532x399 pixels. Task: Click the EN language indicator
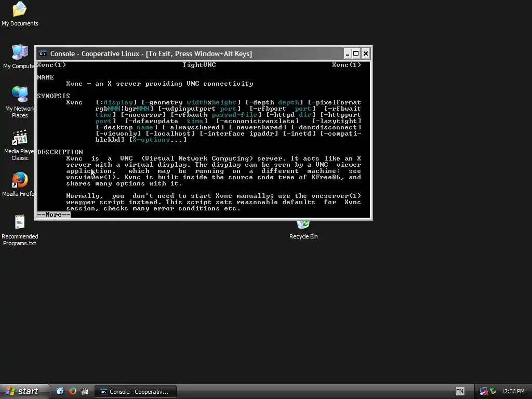[x=460, y=391]
